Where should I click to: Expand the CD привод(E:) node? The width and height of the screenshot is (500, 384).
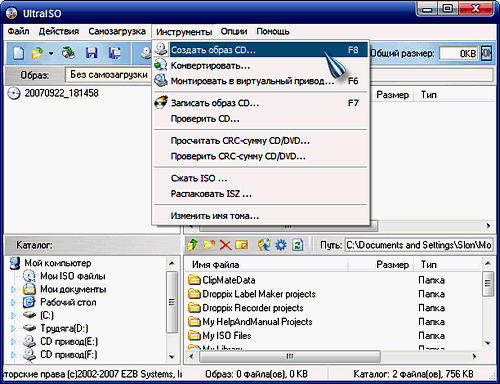pyautogui.click(x=13, y=342)
